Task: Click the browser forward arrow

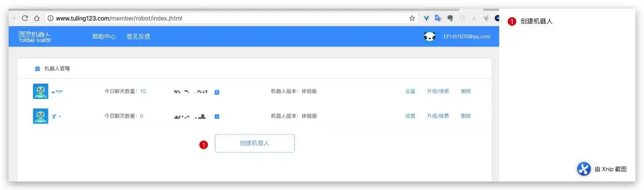Action: click(13, 18)
